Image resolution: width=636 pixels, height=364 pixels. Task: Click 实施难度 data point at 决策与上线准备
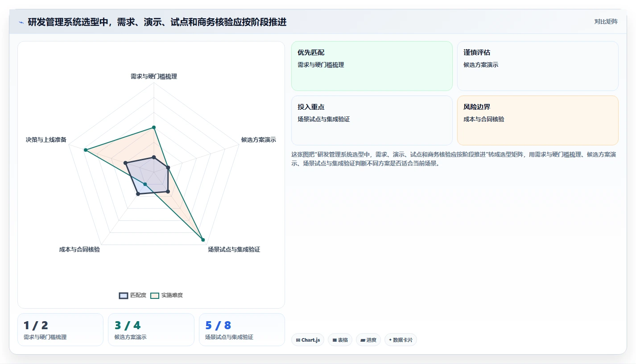click(85, 150)
